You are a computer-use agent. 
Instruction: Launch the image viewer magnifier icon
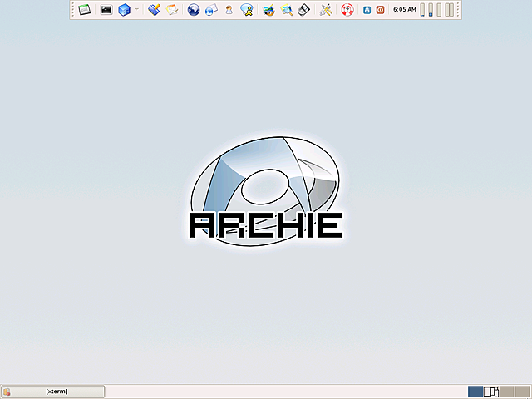tap(286, 10)
